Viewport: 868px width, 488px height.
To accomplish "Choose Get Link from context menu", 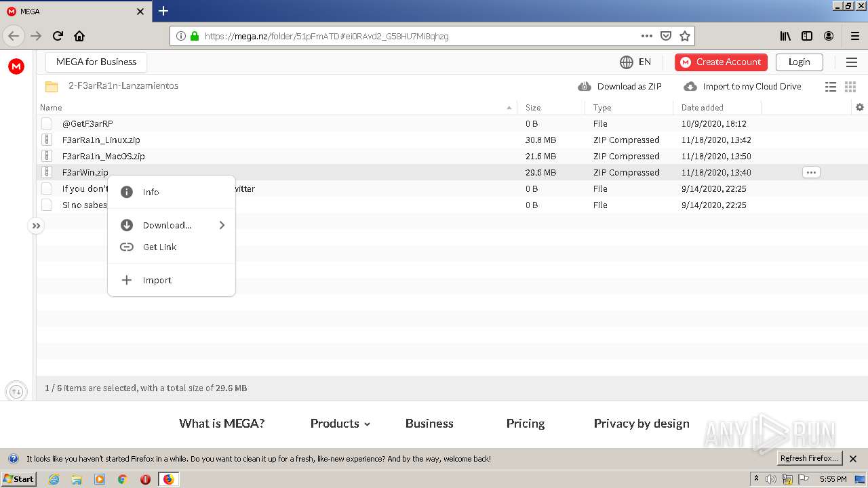I will pos(172,247).
